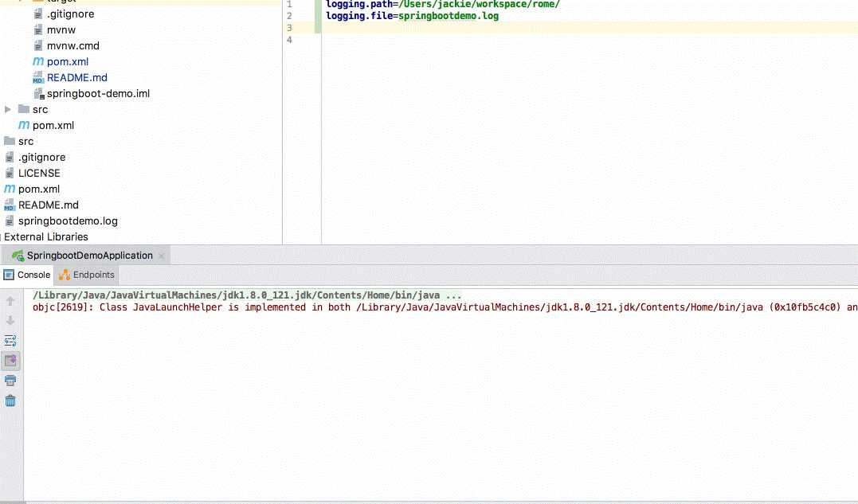Click the logging.file property key in editor

[x=359, y=16]
